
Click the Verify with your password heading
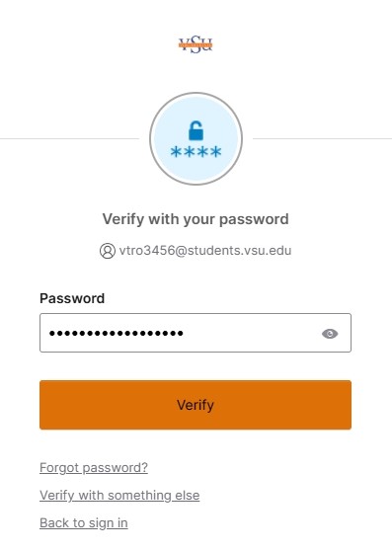196,219
